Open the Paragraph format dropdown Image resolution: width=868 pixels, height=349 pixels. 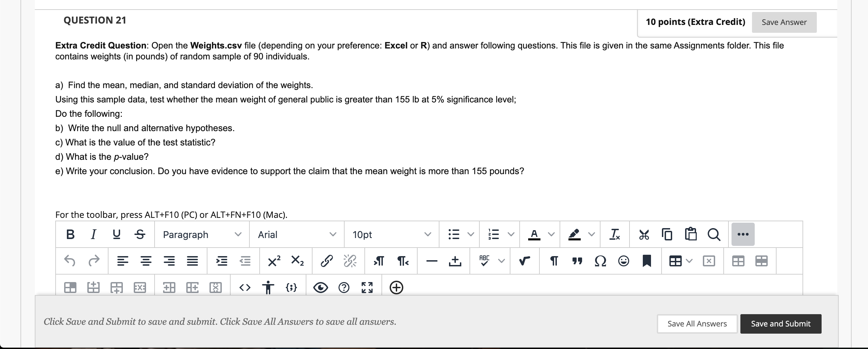coord(202,235)
